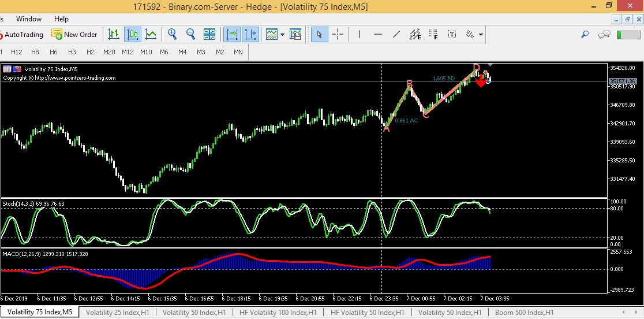This screenshot has height=319, width=644.
Task: Switch timeframe to M20
Action: click(x=109, y=52)
